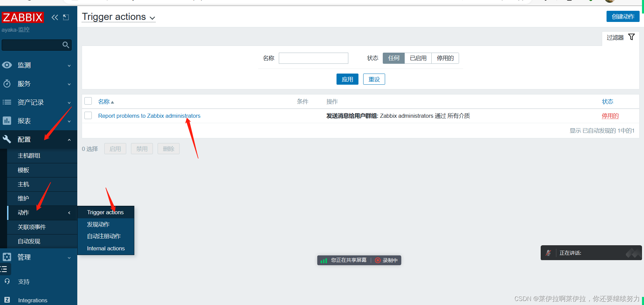
Task: Click the 管理 gear icon
Action: coord(7,257)
